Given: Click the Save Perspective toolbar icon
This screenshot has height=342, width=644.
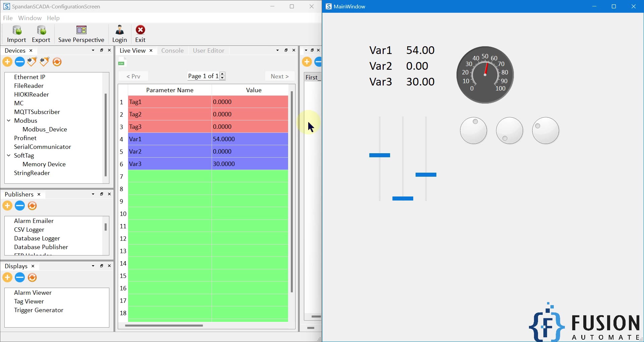Looking at the screenshot, I should point(81,33).
